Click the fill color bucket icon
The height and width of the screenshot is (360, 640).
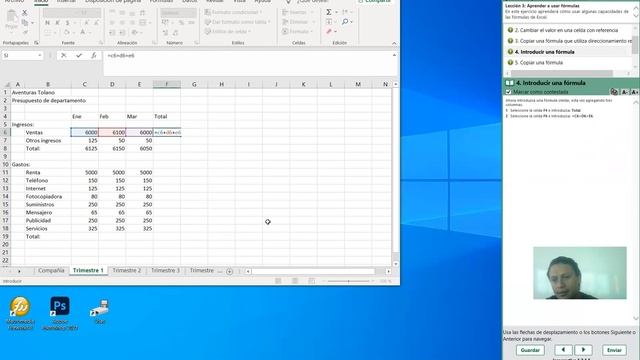[67, 32]
